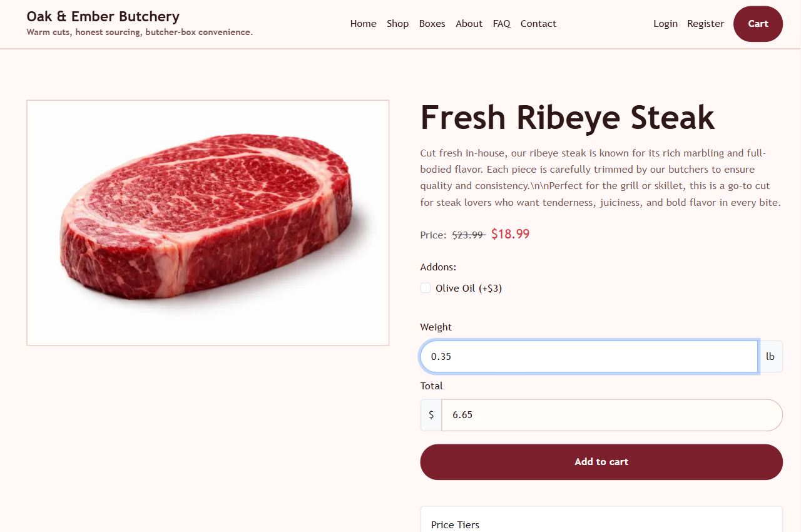Click the Price Tiers panel heading
Screen dimensions: 801x532
455,524
